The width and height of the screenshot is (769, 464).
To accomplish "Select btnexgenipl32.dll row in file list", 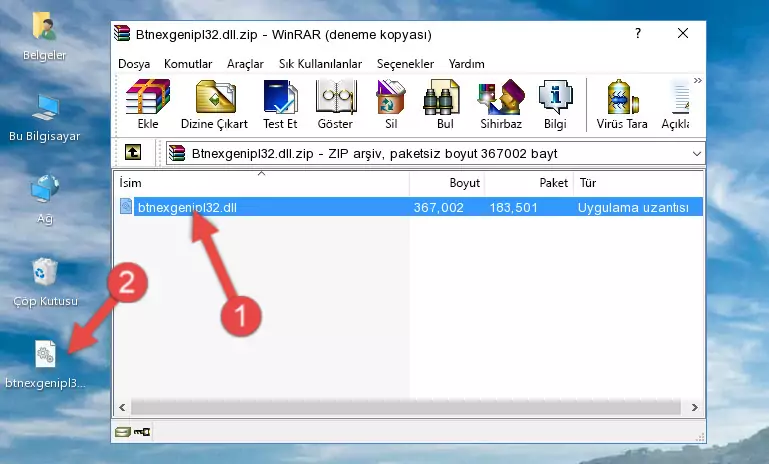I will (410, 207).
